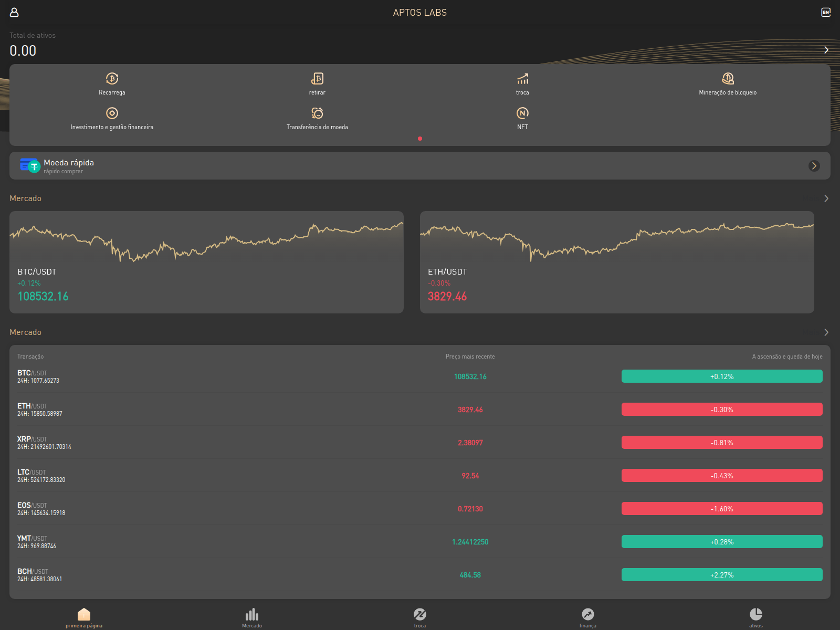Screen dimensions: 840x630
Task: Select the YMT/USDT row in the list
Action: [420, 542]
